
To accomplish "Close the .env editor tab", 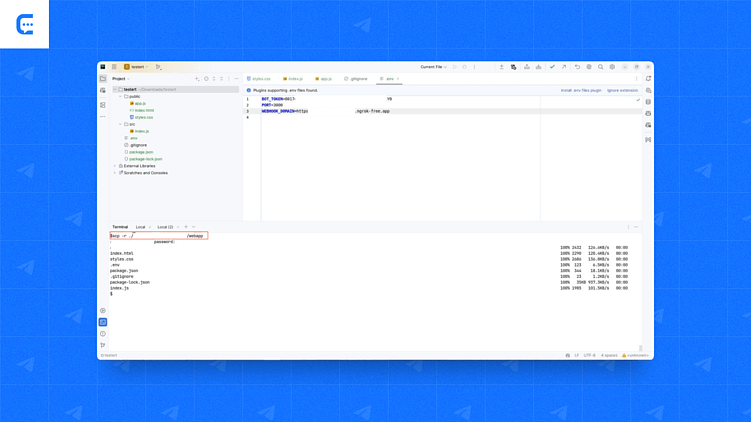I will pos(398,79).
